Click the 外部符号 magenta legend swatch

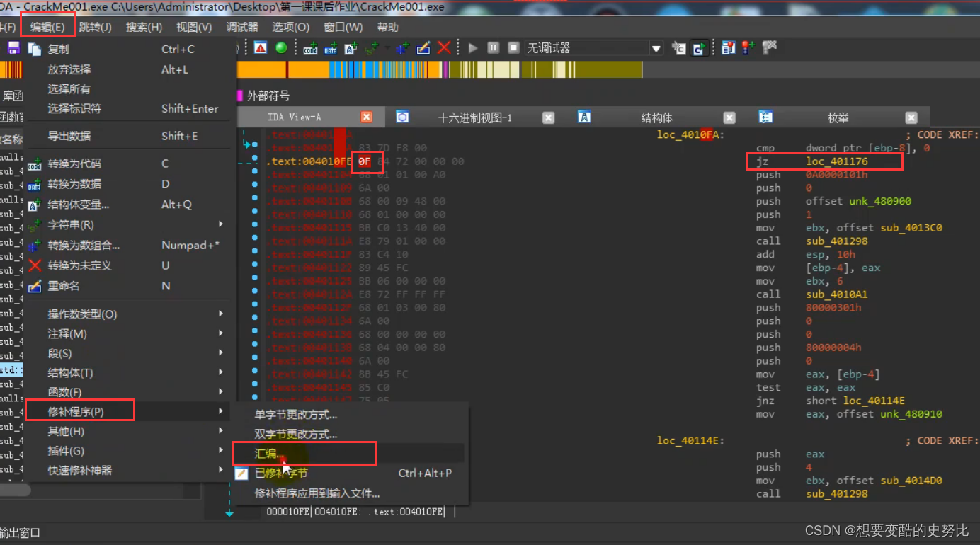coord(239,96)
